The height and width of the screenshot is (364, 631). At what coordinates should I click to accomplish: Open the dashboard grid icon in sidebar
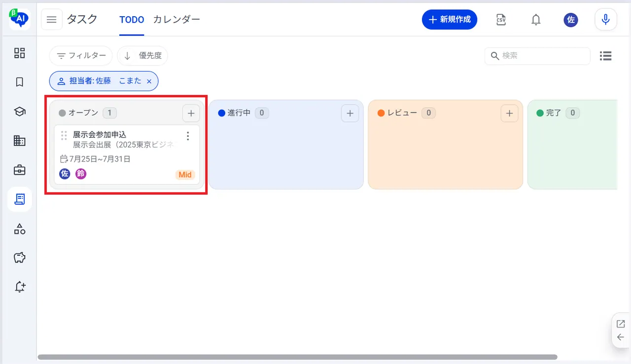point(20,53)
